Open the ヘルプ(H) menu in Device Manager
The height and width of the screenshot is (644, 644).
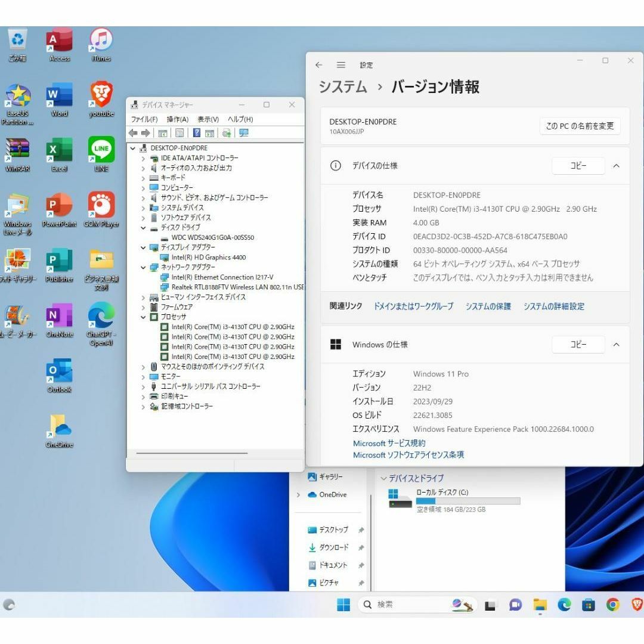click(240, 119)
